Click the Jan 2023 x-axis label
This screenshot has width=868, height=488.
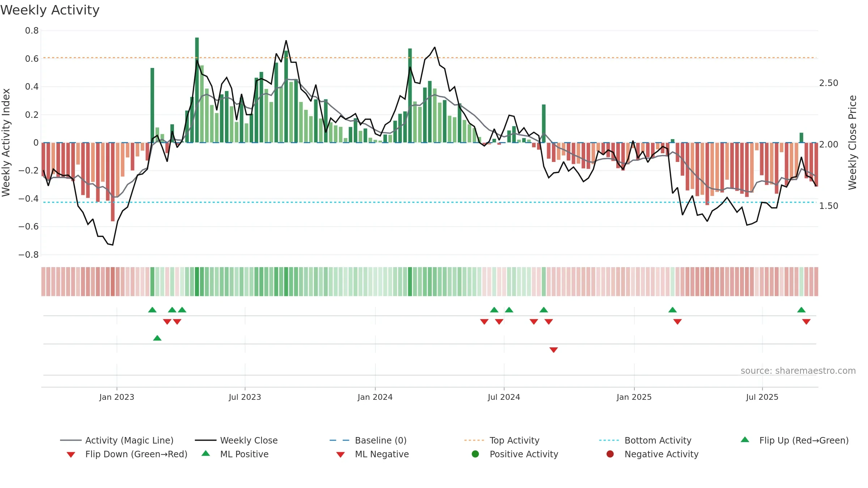(117, 397)
